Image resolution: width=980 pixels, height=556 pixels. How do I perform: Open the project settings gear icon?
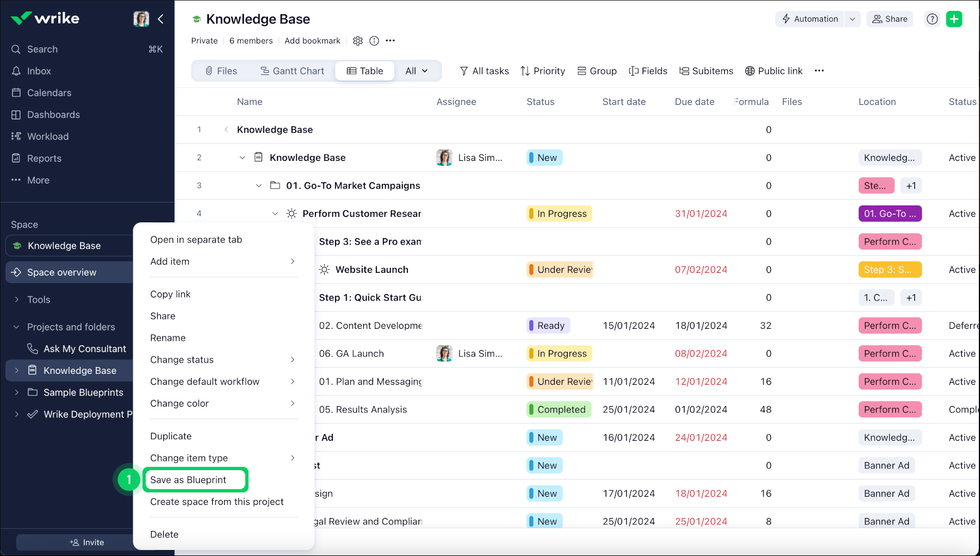pyautogui.click(x=358, y=40)
